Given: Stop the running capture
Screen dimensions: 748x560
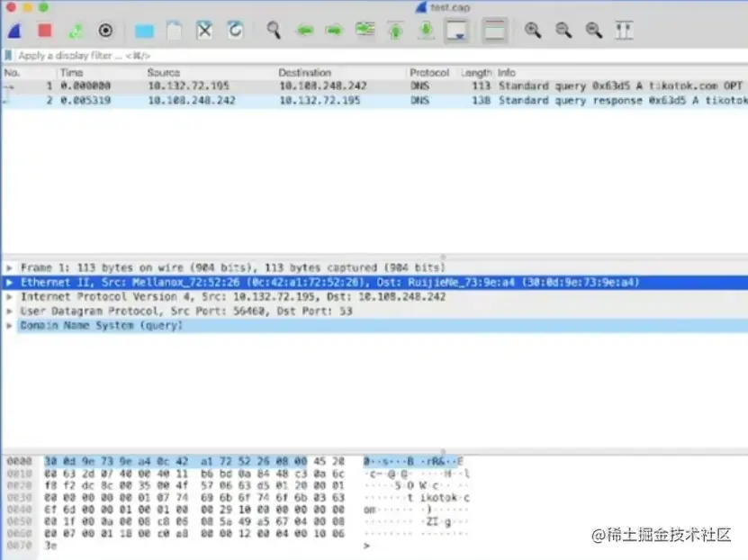Looking at the screenshot, I should (45, 31).
